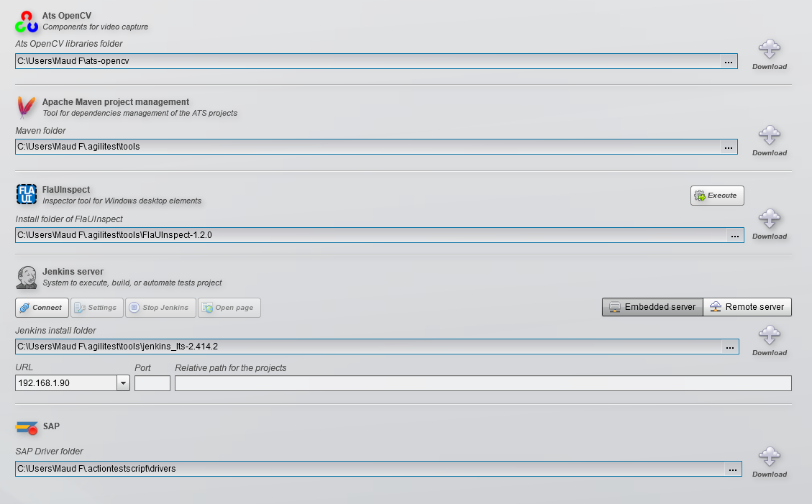Browse for SAP Driver folder

[x=733, y=469]
